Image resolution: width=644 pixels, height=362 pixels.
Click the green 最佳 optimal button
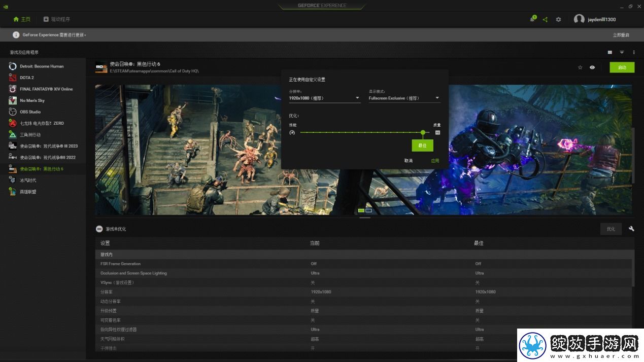422,146
